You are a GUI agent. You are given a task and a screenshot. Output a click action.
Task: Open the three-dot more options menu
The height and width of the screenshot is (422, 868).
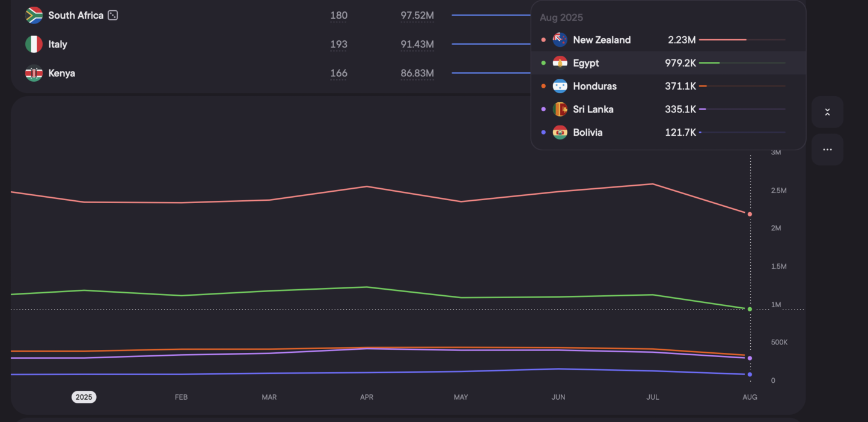click(x=827, y=150)
